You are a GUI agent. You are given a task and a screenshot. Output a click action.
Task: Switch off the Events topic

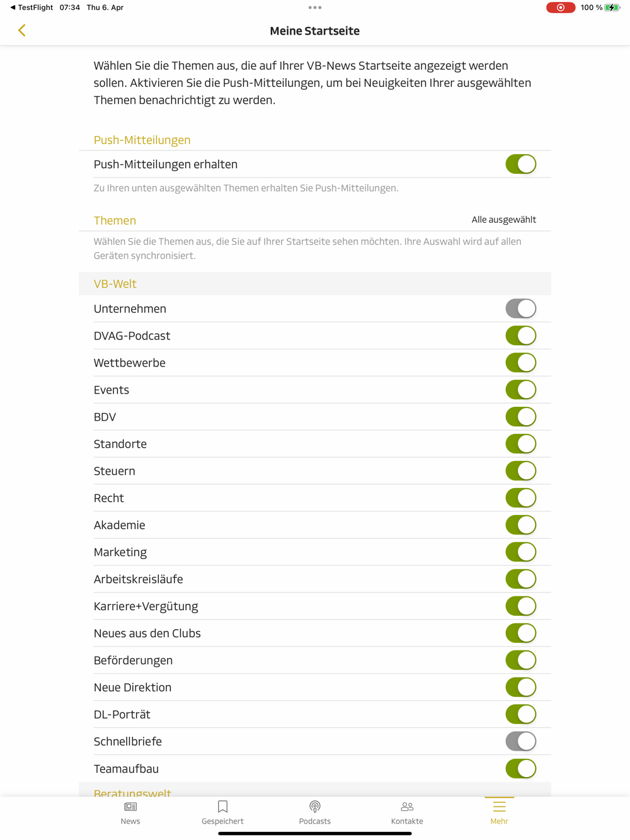pyautogui.click(x=520, y=390)
